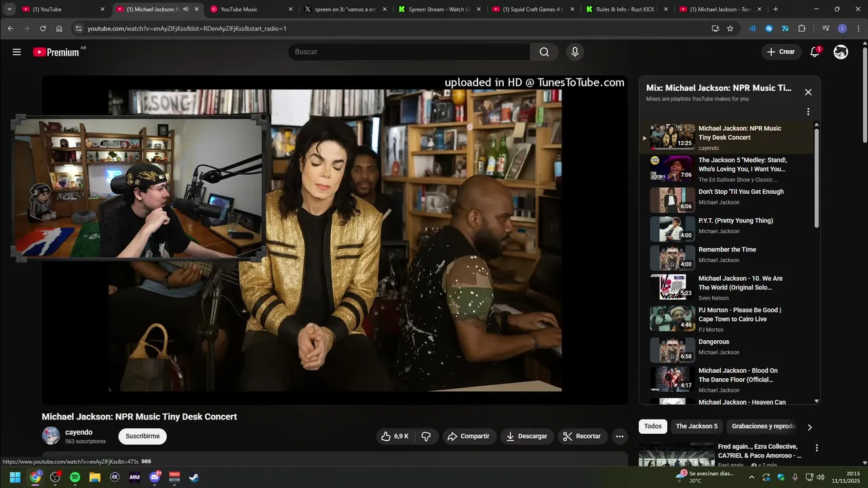Start voice search with microphone icon
The height and width of the screenshot is (488, 868).
(x=575, y=52)
